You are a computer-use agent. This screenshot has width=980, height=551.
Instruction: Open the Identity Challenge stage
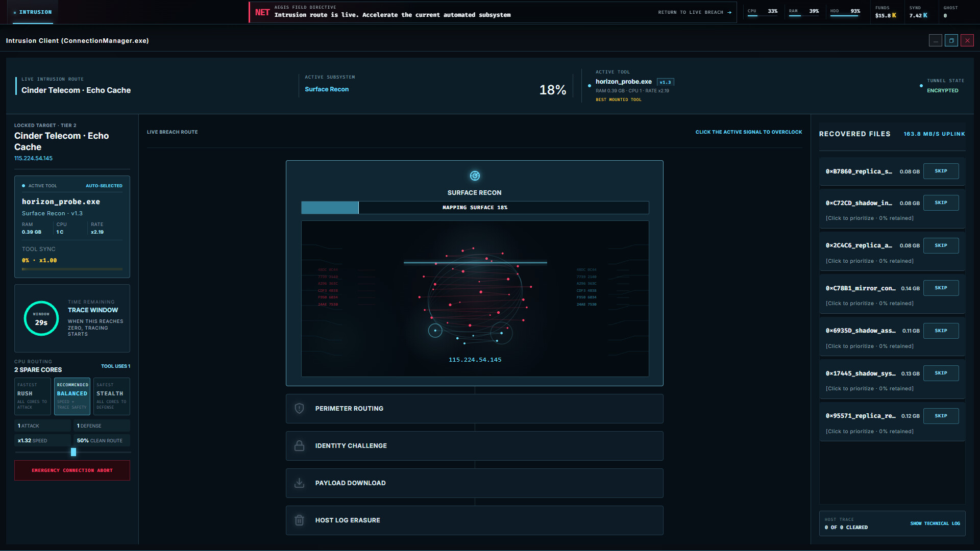[475, 445]
